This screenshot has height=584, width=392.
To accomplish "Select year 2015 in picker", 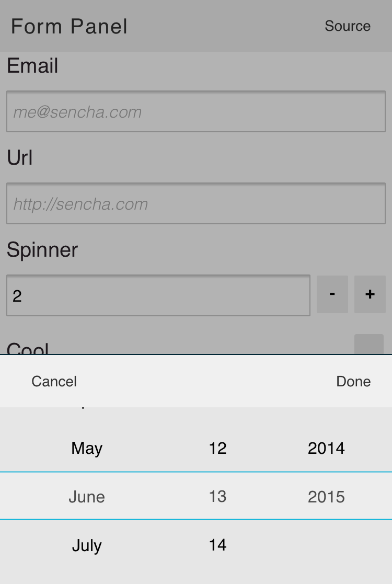I will coord(326,497).
